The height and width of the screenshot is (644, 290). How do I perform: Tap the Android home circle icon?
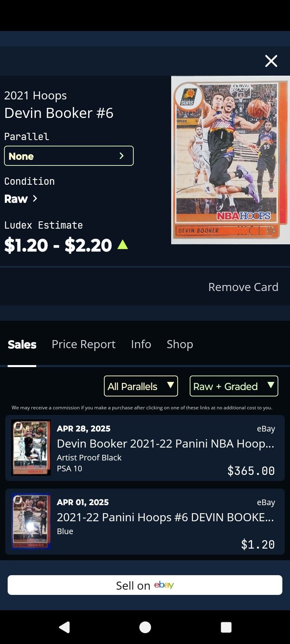click(145, 627)
